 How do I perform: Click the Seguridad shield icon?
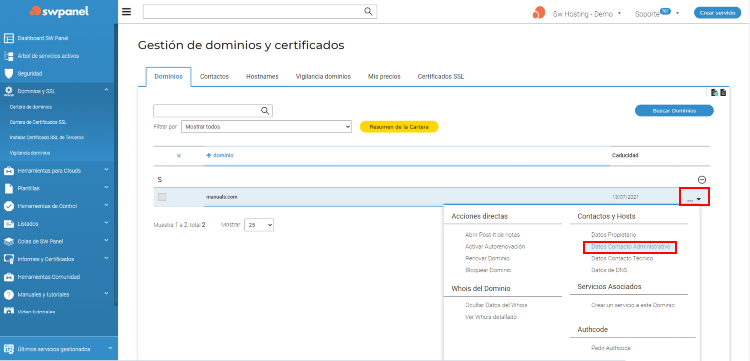[8, 74]
